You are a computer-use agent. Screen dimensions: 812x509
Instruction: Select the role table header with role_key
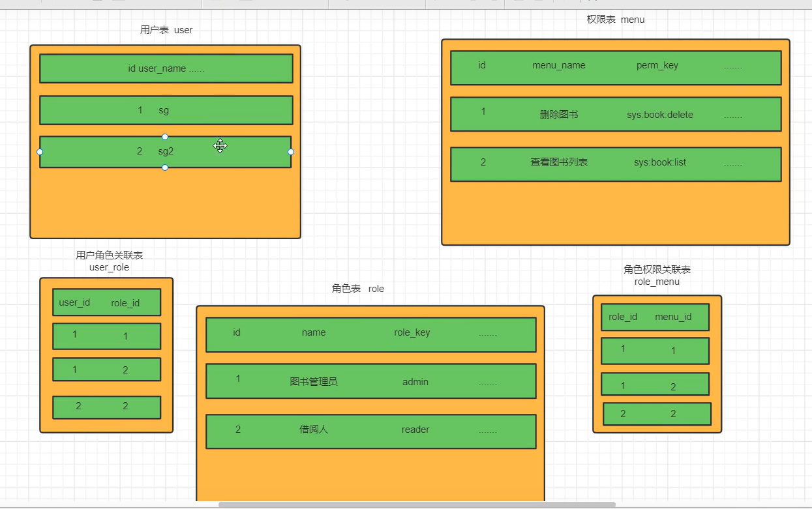[370, 334]
